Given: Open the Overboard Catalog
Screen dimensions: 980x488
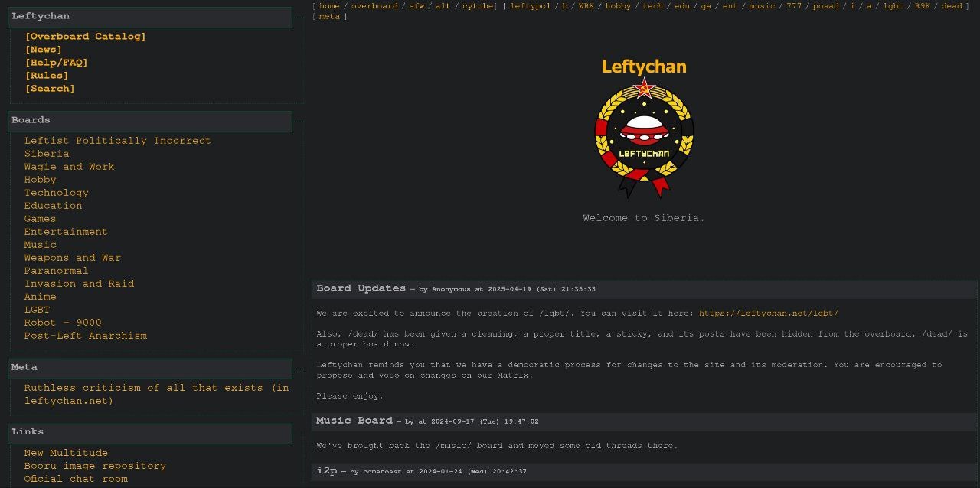Looking at the screenshot, I should pyautogui.click(x=84, y=36).
